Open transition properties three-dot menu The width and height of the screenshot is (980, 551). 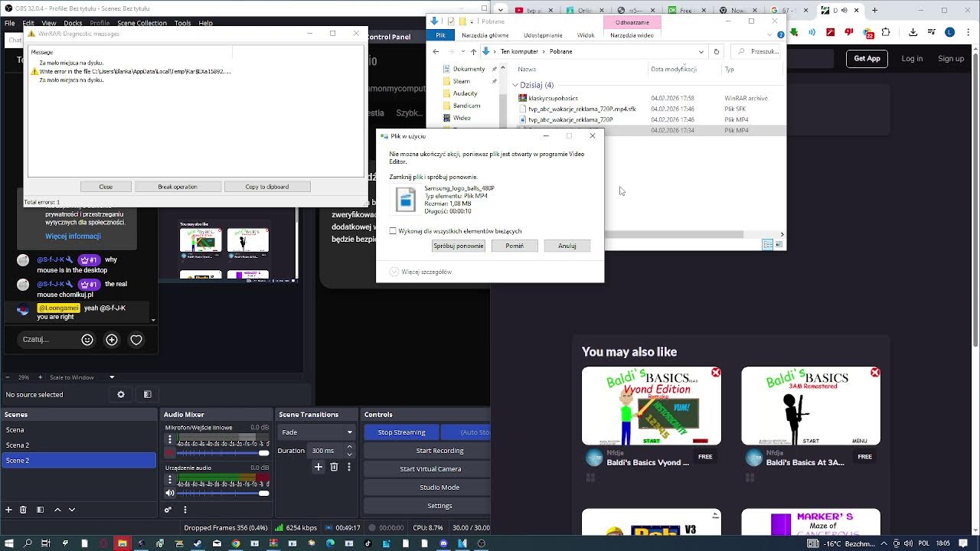pos(349,467)
